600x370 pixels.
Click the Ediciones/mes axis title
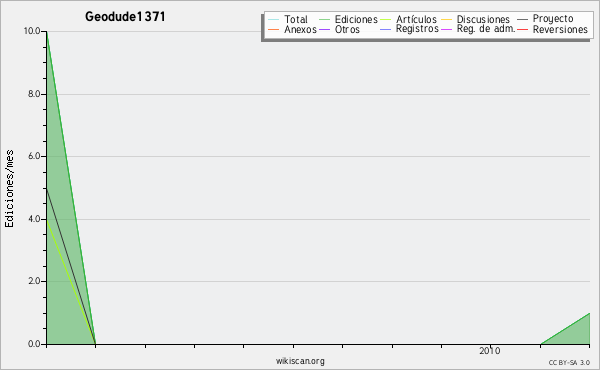(x=9, y=189)
